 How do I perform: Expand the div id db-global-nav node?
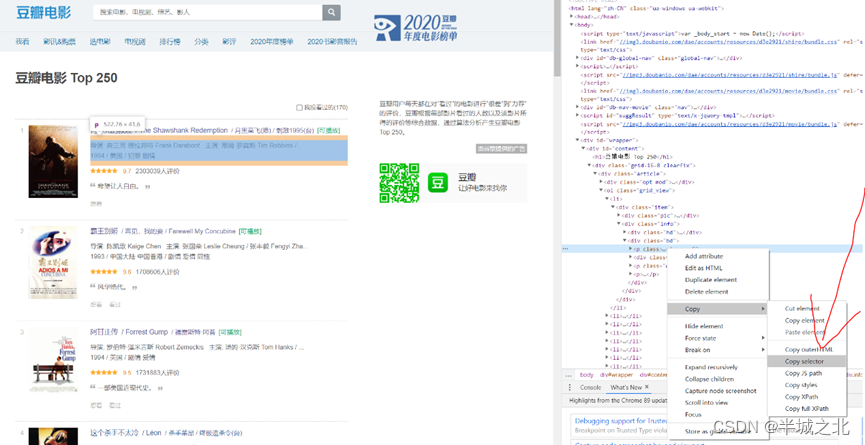click(577, 57)
